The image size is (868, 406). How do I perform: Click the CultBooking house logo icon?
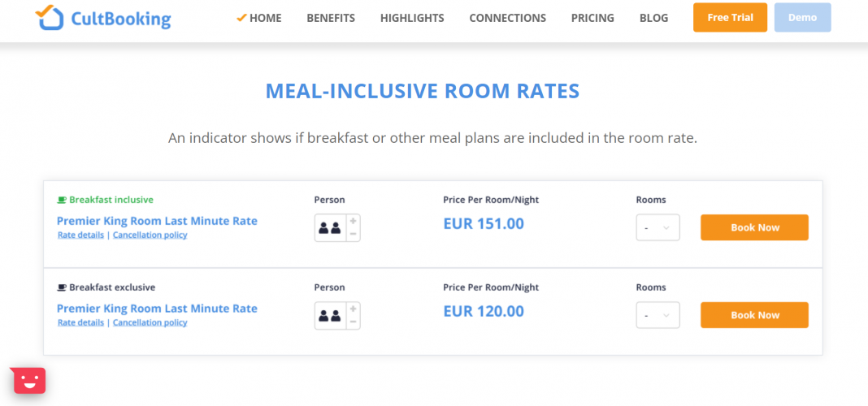[50, 17]
